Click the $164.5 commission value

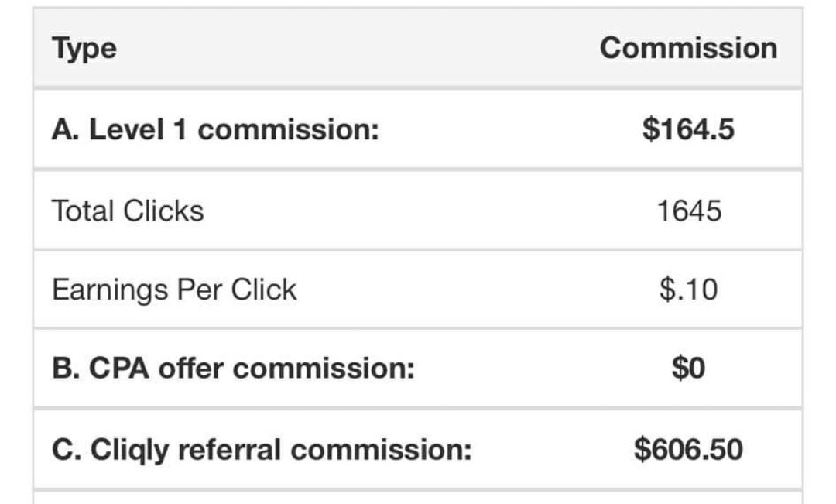(x=688, y=130)
